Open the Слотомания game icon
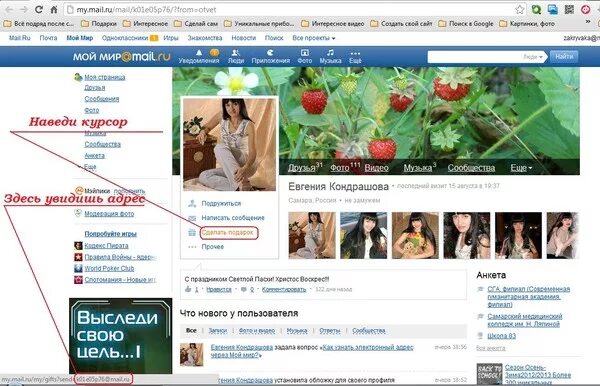600x386 pixels. tap(78, 280)
